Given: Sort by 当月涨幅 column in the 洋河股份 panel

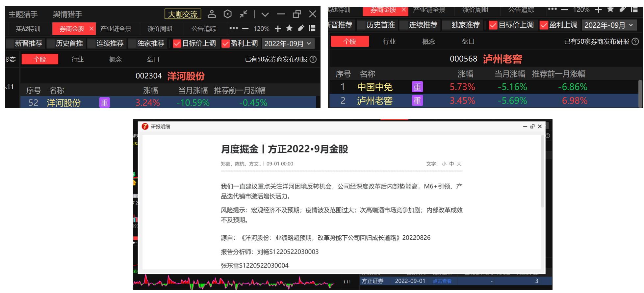Looking at the screenshot, I should pos(193,90).
